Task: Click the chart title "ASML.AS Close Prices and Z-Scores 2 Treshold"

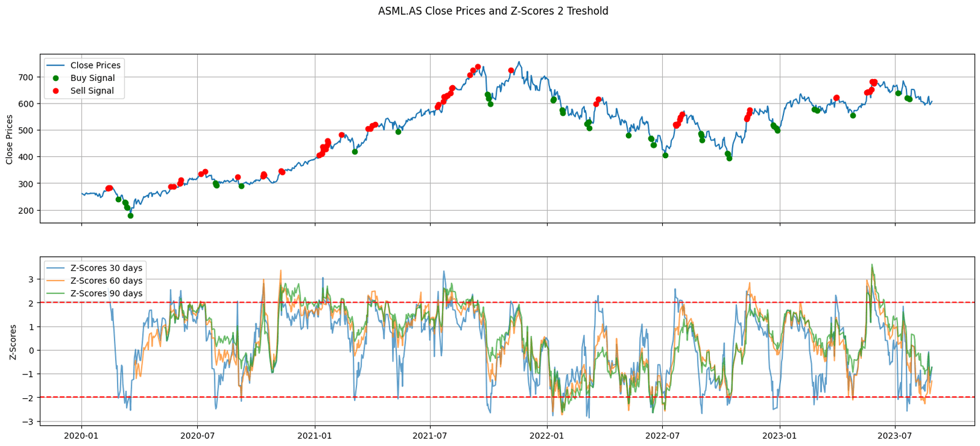Action: [493, 11]
